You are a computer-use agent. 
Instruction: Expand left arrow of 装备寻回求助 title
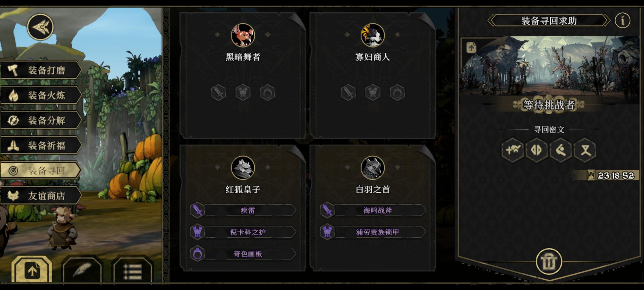click(x=491, y=20)
